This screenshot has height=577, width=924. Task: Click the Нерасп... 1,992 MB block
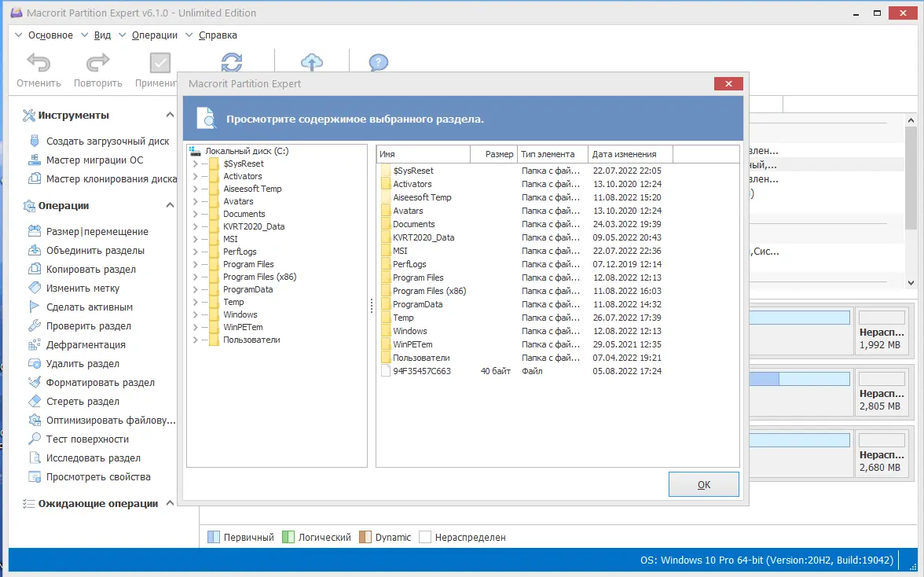(881, 331)
